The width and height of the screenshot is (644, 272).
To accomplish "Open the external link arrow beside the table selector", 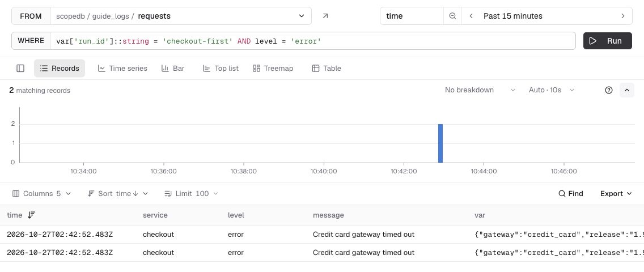I will coord(325,16).
